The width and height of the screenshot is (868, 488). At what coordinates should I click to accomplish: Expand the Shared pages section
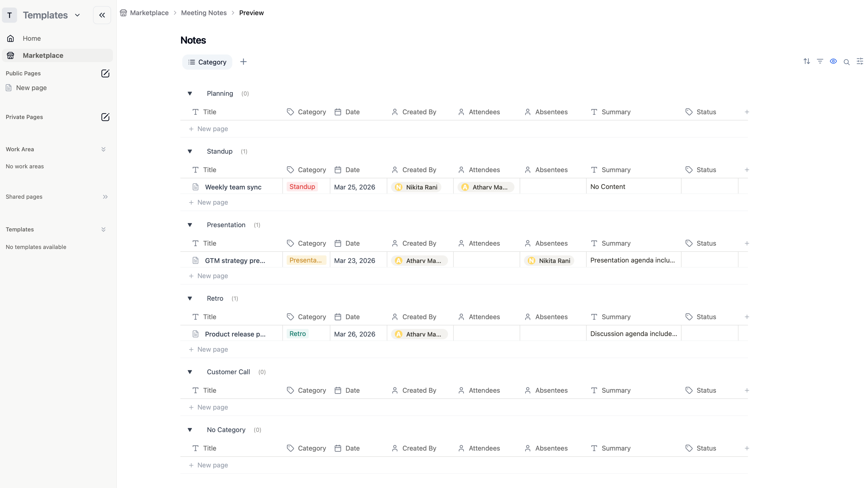tap(105, 197)
